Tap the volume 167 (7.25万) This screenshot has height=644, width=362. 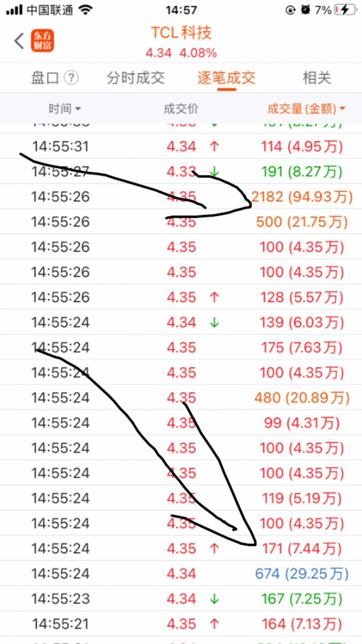302,598
